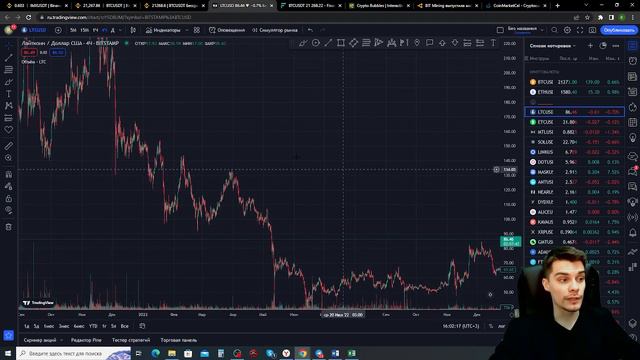Open the Stock Screener tab
The width and height of the screenshot is (640, 360).
tap(40, 340)
